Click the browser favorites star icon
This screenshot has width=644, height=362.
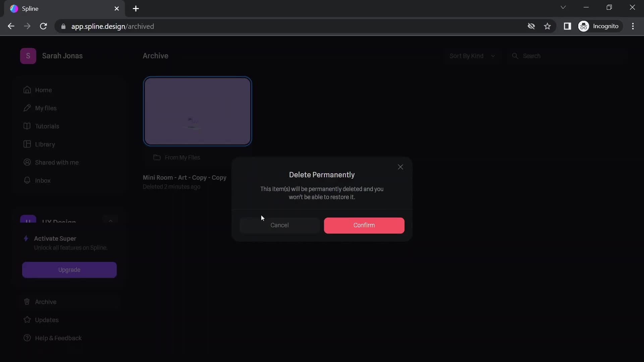(x=548, y=26)
